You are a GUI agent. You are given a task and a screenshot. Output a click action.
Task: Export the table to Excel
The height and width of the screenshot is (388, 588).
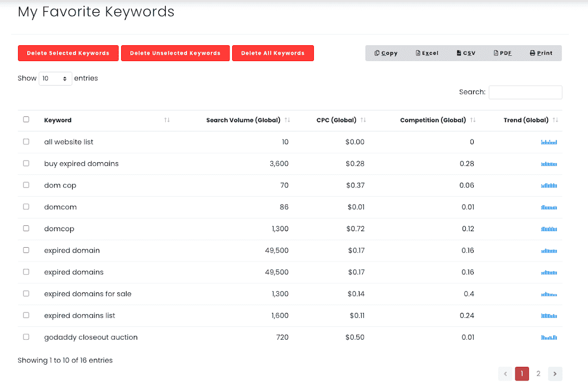coord(427,53)
